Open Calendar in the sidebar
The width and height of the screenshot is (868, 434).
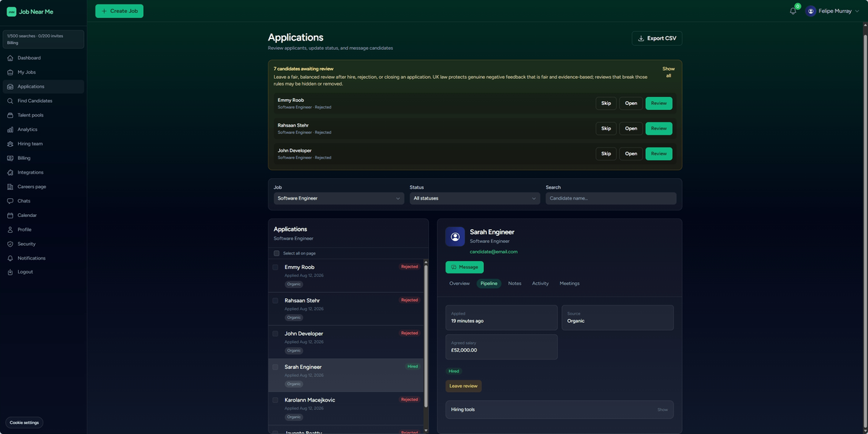(43, 216)
